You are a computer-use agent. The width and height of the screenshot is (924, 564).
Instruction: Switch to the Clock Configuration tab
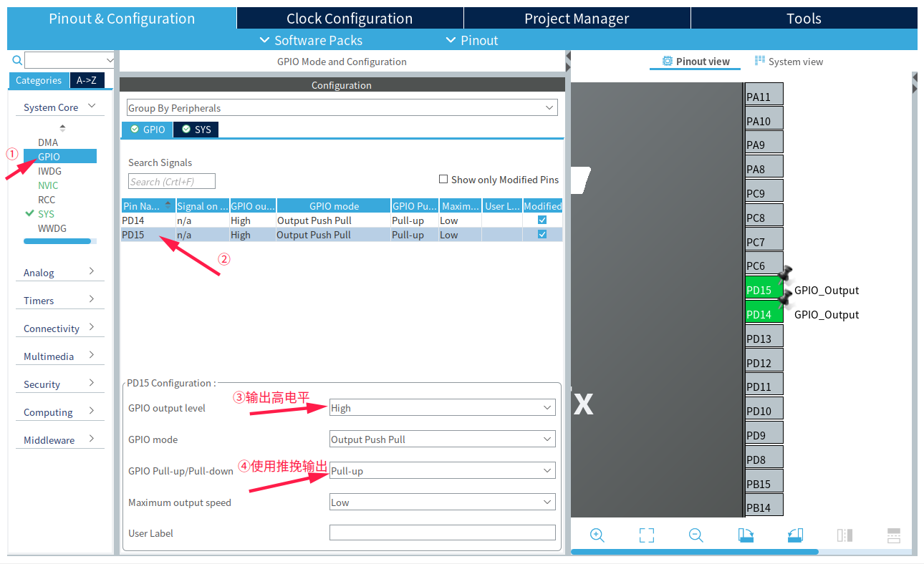coord(350,19)
